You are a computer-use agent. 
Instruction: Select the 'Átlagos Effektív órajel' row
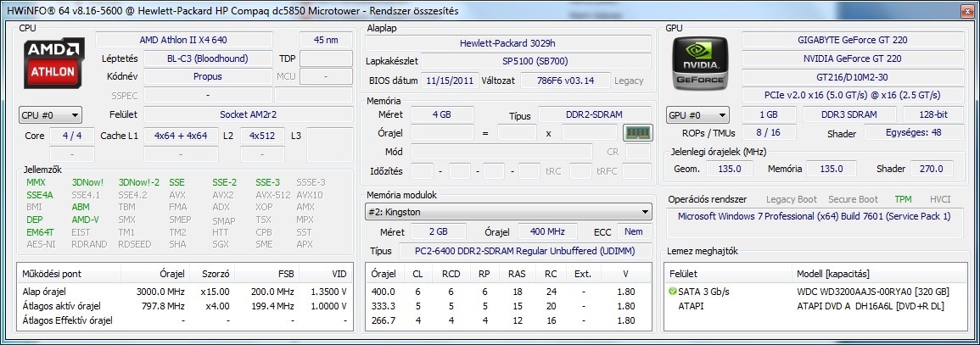[x=184, y=320]
